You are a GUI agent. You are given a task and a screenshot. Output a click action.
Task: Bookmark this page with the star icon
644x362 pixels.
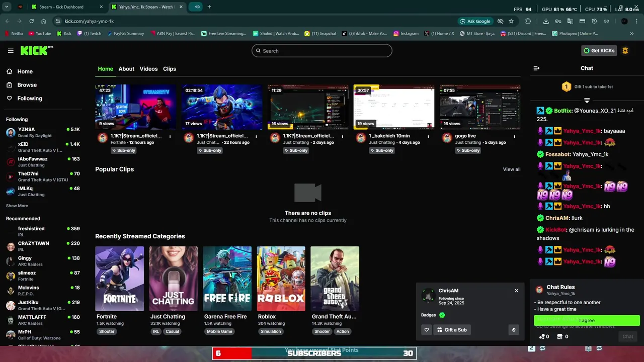coord(511,21)
